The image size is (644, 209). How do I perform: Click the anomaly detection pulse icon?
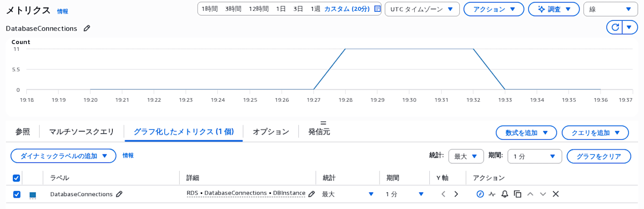point(492,194)
